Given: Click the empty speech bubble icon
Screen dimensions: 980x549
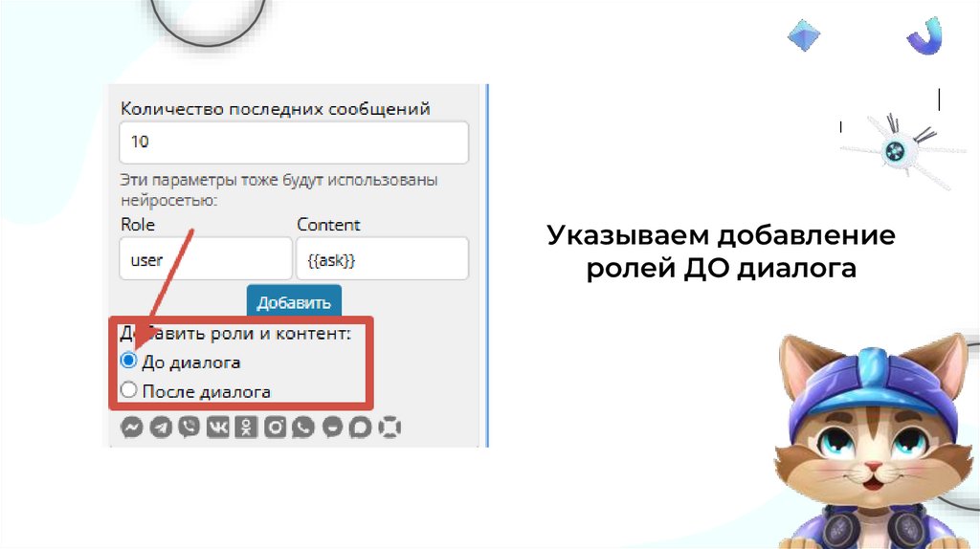Looking at the screenshot, I should (x=361, y=428).
